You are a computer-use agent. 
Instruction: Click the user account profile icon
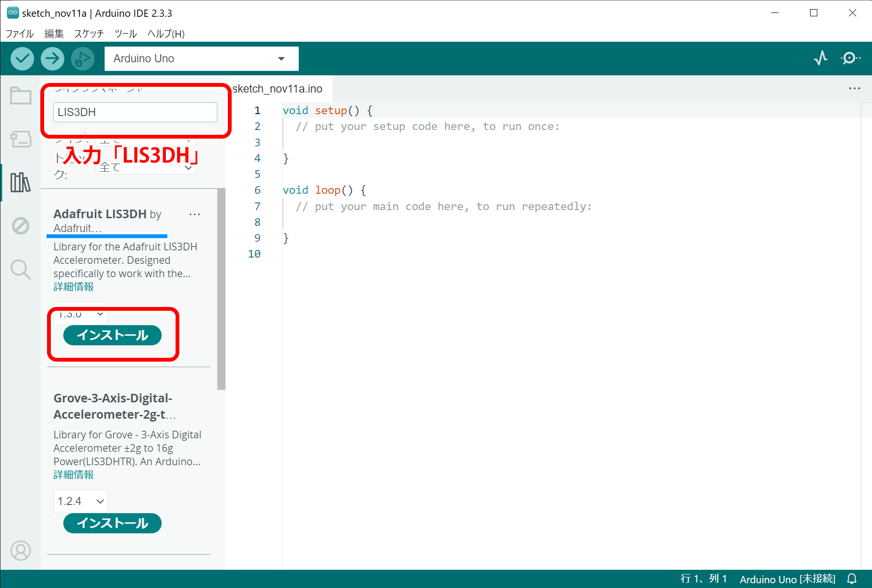(x=21, y=551)
